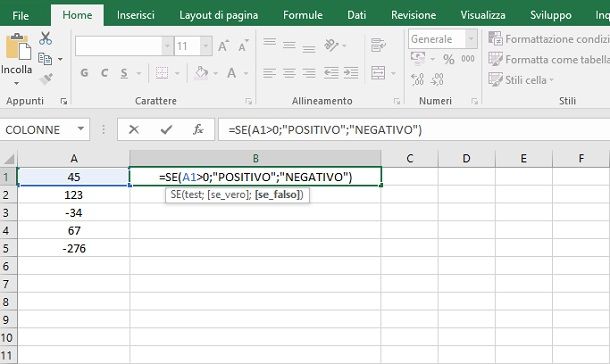The image size is (610, 364).
Task: Switch to the Revisione tab
Action: coord(413,15)
